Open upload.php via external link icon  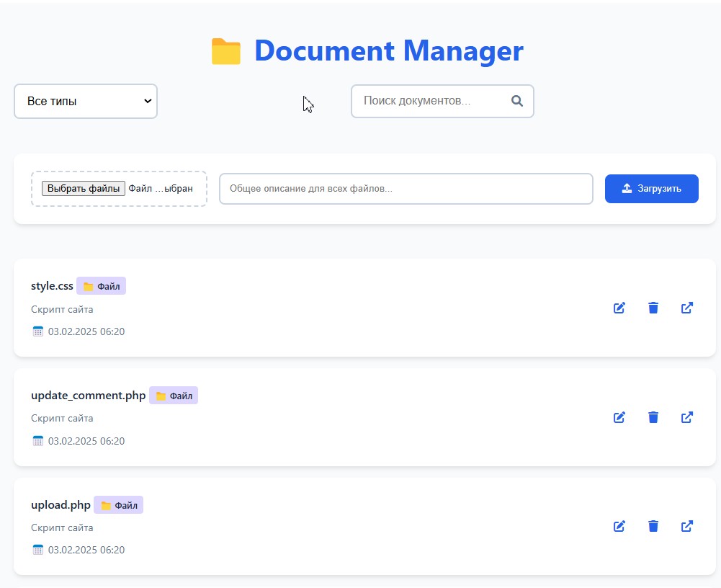point(687,526)
